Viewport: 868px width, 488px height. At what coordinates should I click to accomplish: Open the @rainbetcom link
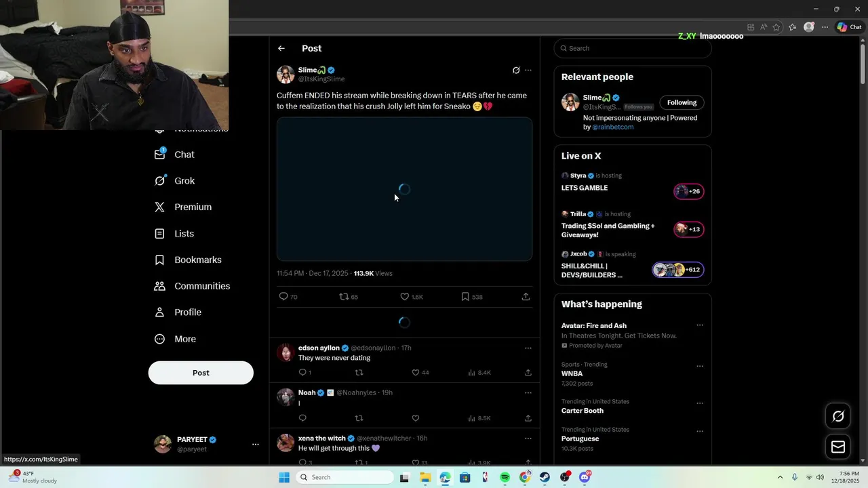point(613,127)
